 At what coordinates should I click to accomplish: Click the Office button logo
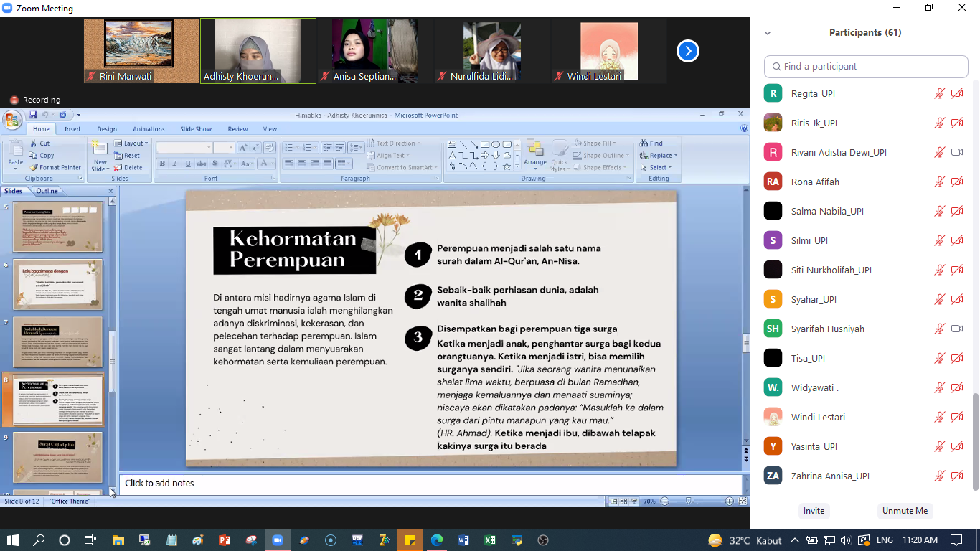pyautogui.click(x=12, y=120)
